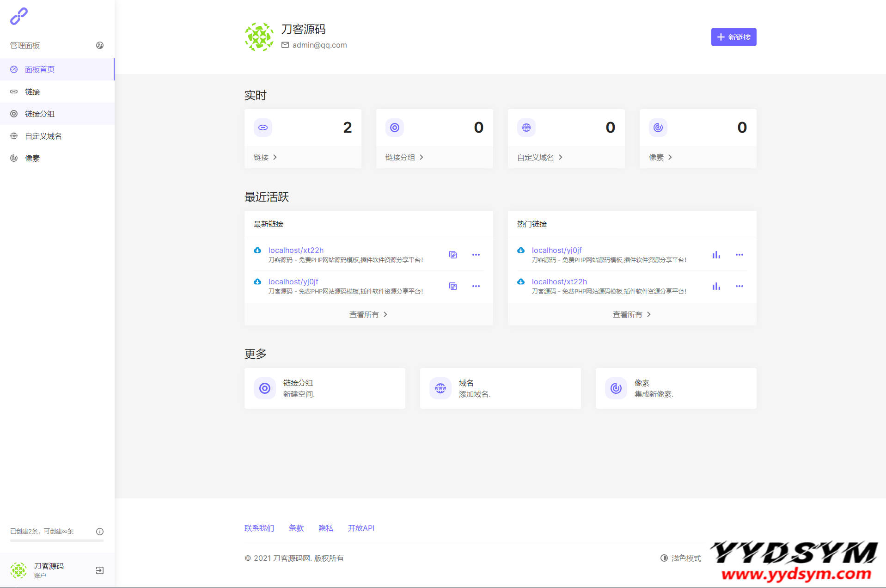This screenshot has width=886, height=588.
Task: Click the admin panel icon in sidebar header
Action: pos(99,45)
